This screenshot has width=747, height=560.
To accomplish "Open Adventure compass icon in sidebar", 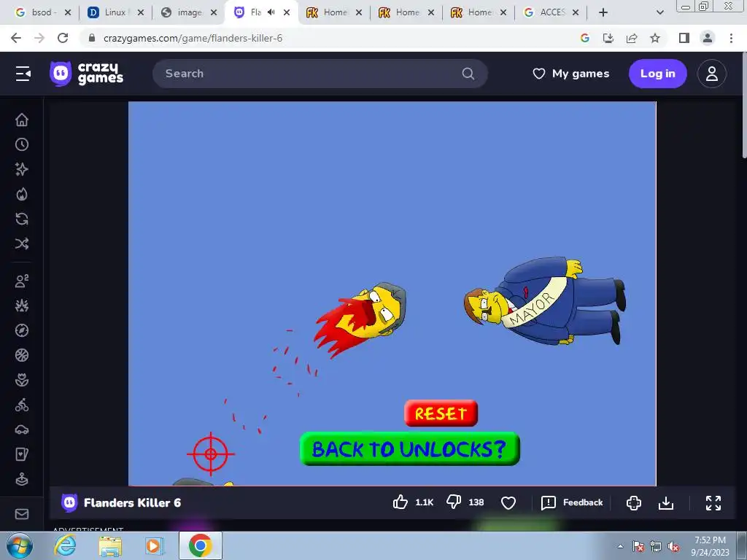I will pos(22,330).
